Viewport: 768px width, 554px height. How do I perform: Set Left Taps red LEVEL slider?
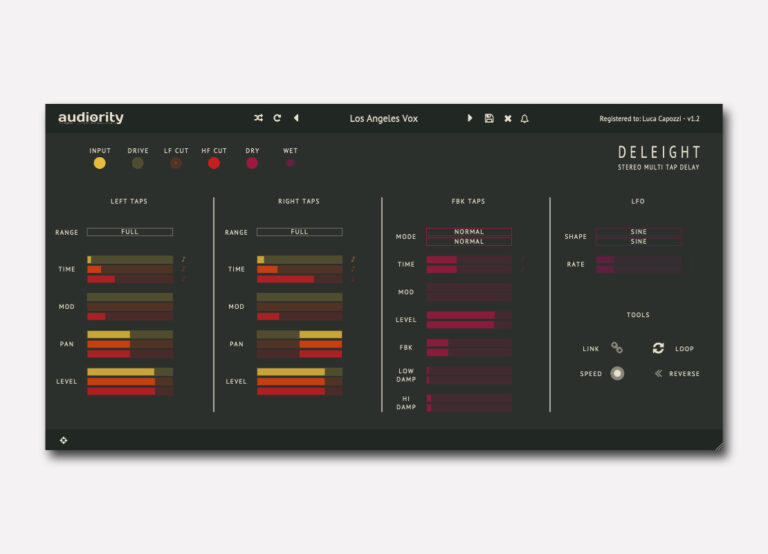coord(130,391)
